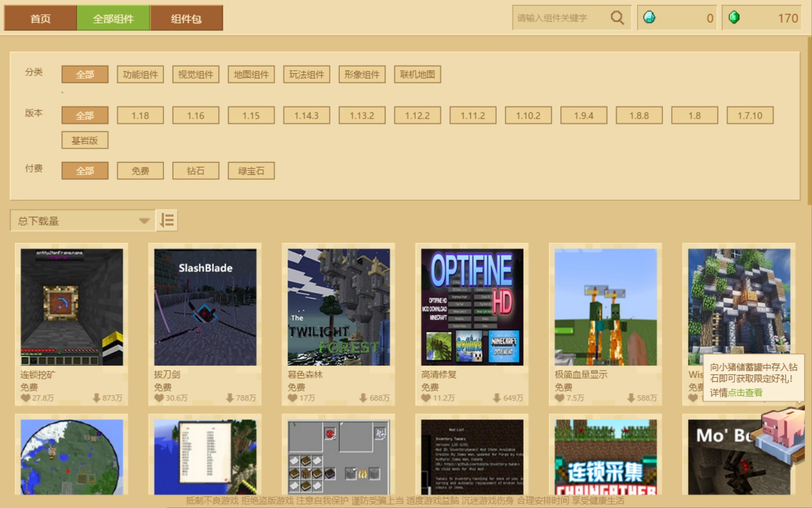Filter by 绿宝石 payment type

click(251, 171)
